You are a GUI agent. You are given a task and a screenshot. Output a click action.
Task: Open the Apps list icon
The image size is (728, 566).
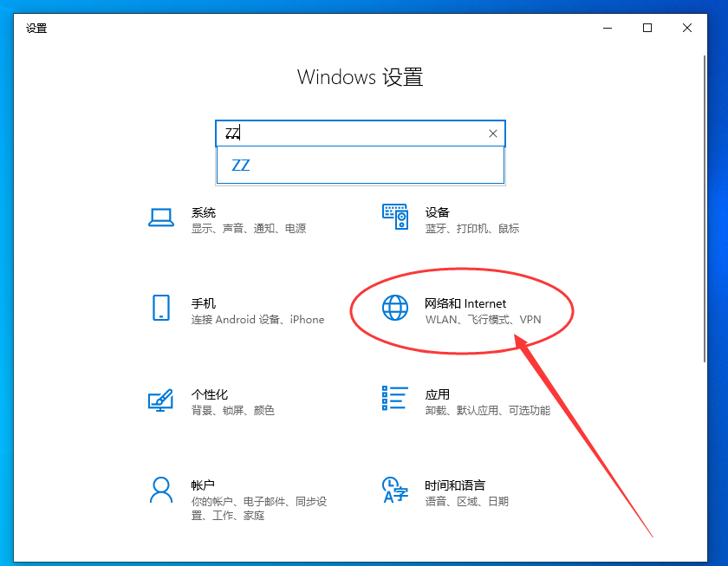point(395,399)
